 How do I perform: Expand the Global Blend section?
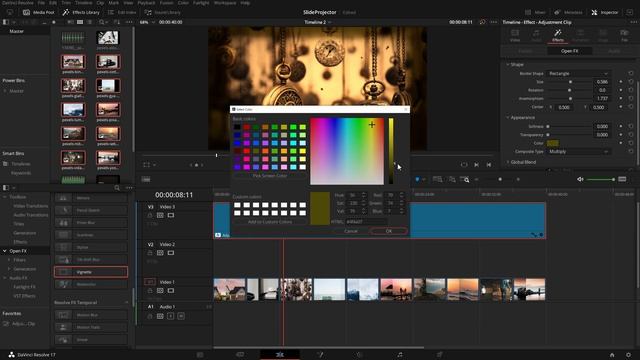[x=507, y=162]
